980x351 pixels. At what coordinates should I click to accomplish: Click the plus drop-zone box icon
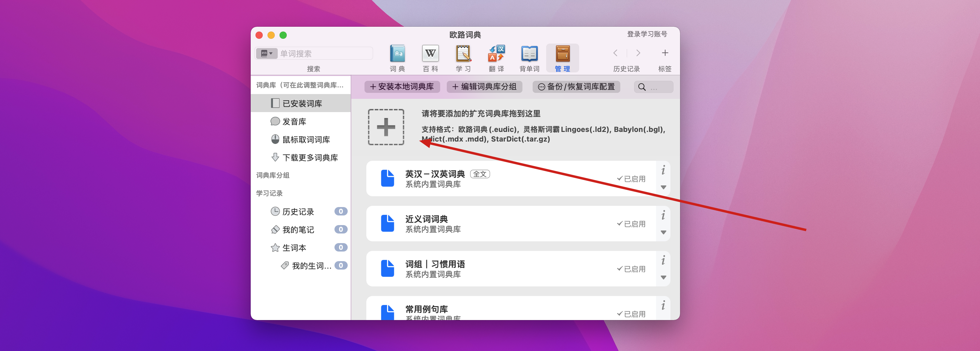pyautogui.click(x=386, y=127)
